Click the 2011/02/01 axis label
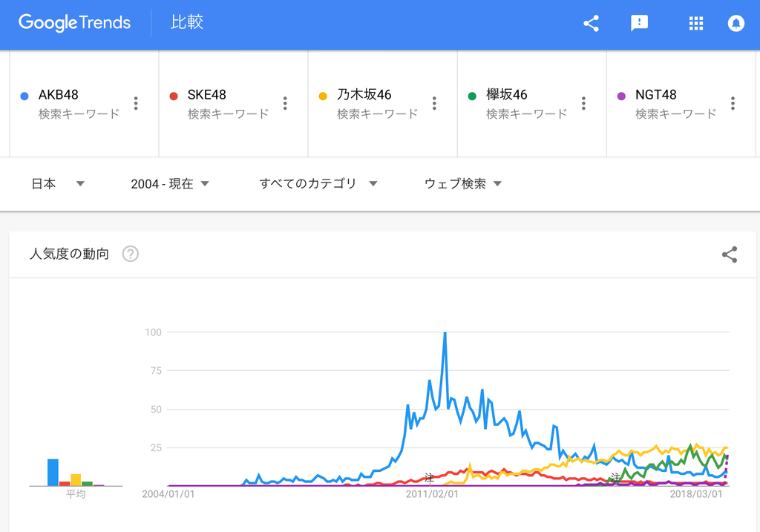The width and height of the screenshot is (760, 532). [432, 494]
